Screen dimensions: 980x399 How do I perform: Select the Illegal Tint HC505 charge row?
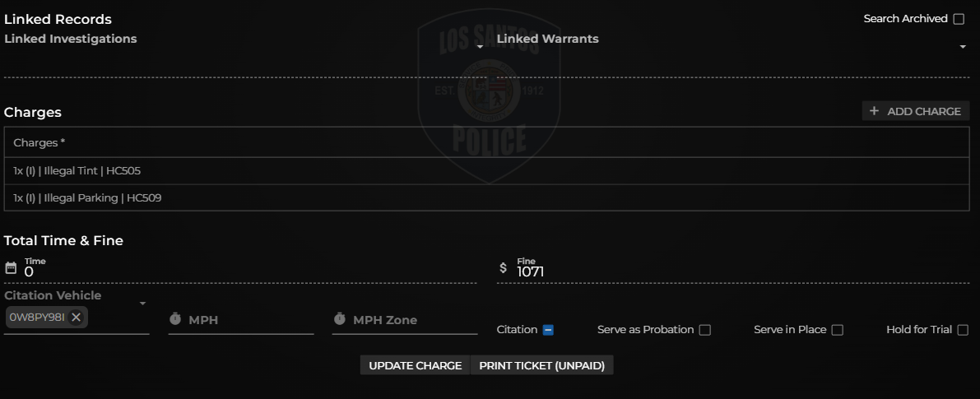coord(487,170)
